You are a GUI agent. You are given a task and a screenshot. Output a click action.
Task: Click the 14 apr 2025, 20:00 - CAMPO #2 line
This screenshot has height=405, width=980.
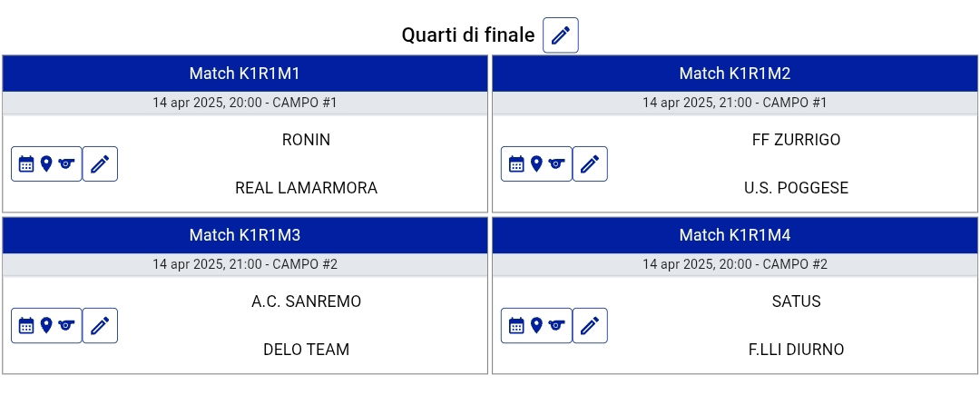pos(735,264)
